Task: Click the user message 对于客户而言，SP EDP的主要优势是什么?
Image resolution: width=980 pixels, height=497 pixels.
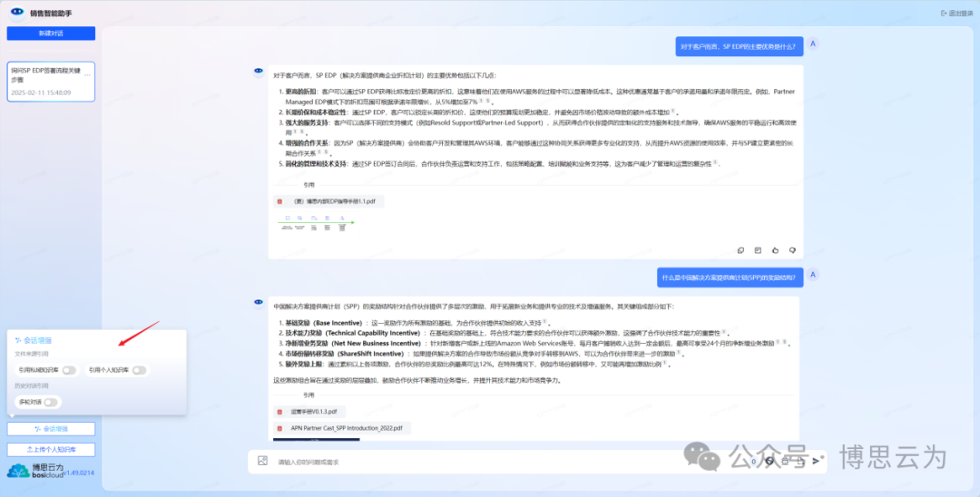Action: click(x=740, y=47)
